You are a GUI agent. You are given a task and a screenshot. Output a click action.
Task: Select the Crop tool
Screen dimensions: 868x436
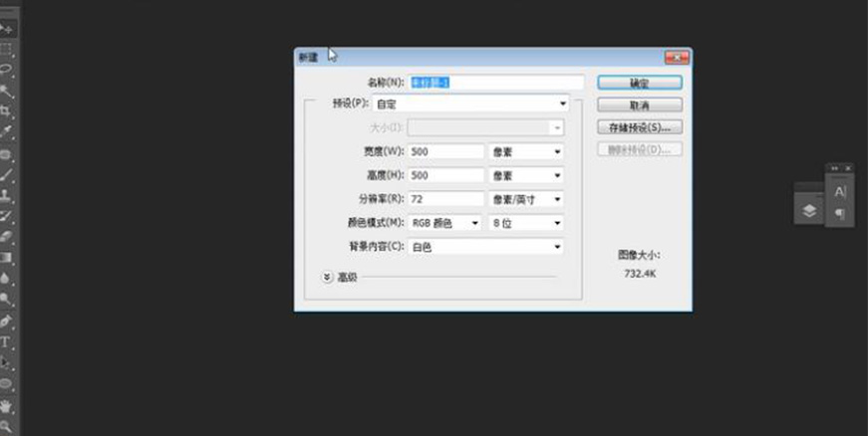(x=6, y=111)
